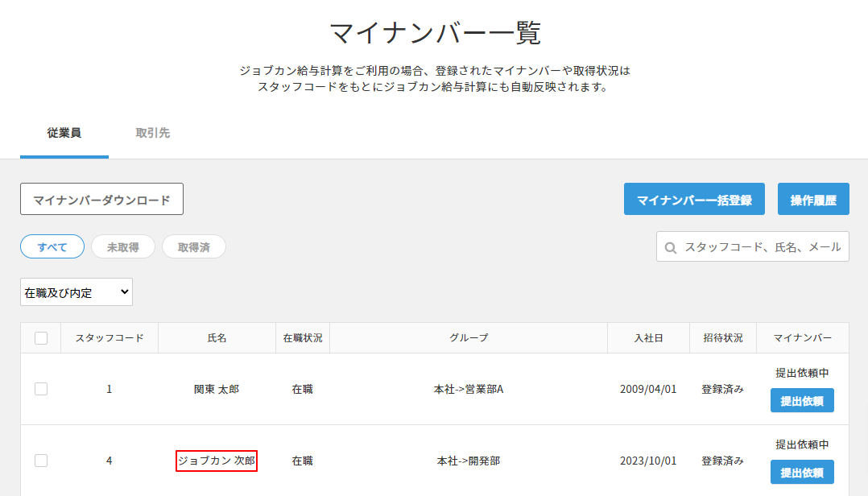Click the スタッフコード column header

[x=110, y=338]
